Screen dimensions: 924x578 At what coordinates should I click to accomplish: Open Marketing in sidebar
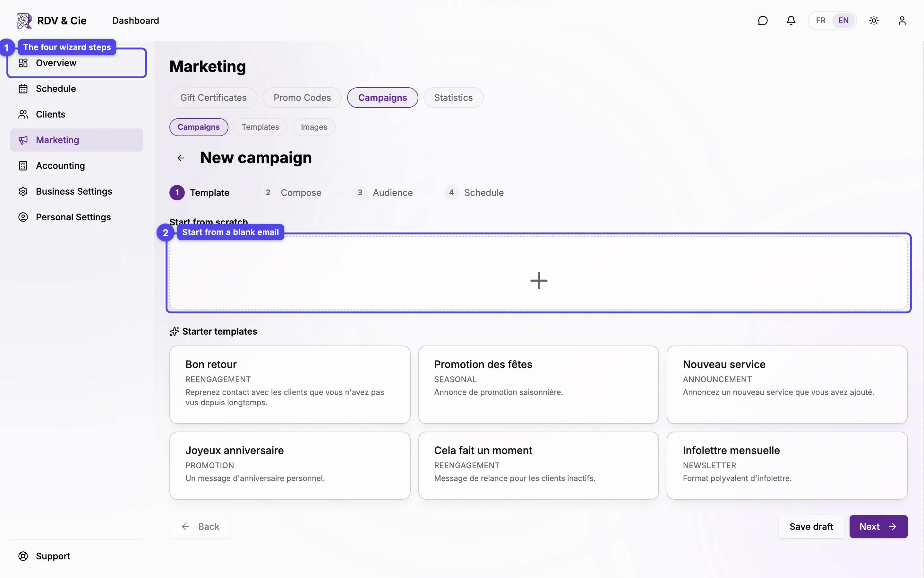pos(77,140)
